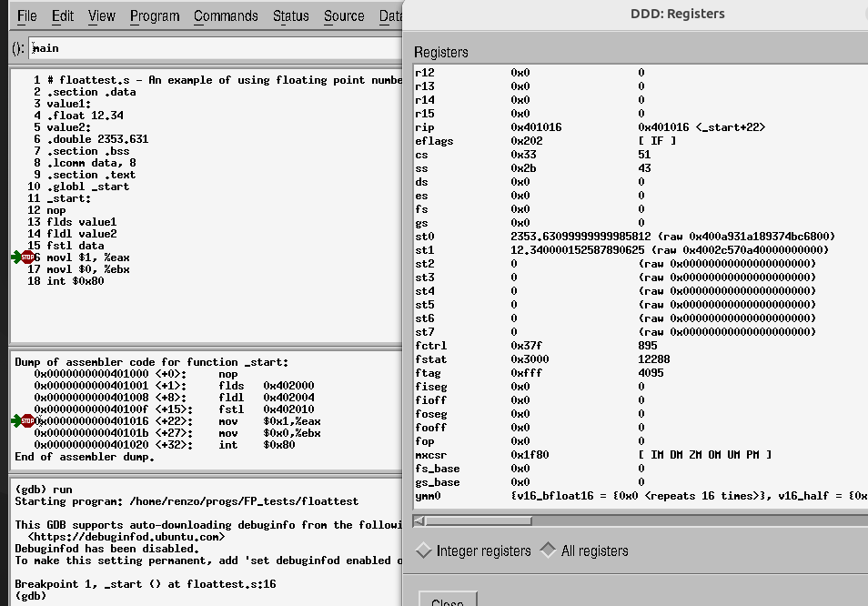The image size is (868, 606).
Task: Click the last (gdb) prompt in console
Action: 30,596
